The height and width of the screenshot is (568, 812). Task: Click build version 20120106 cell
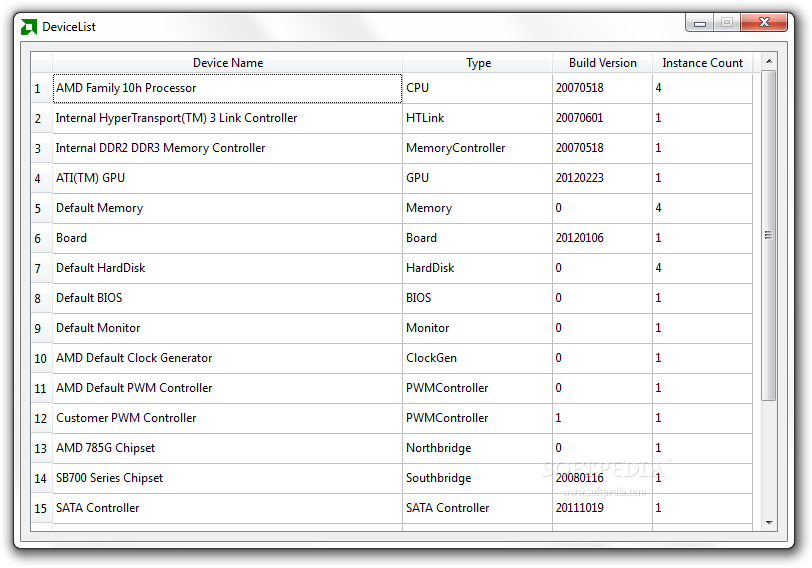(x=602, y=238)
